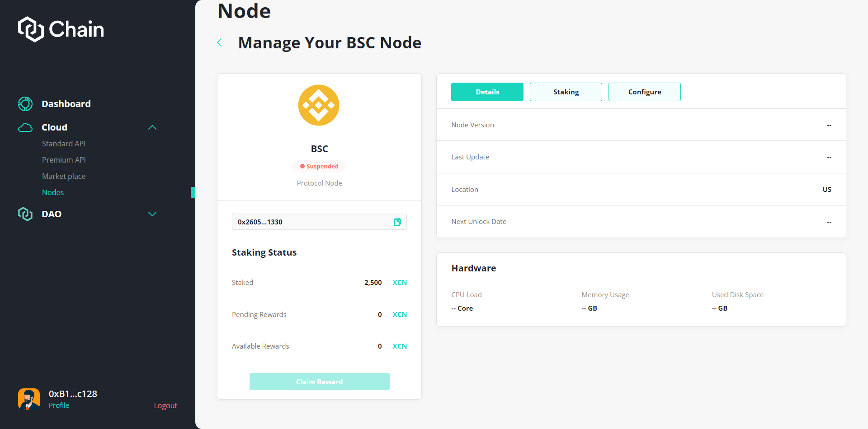Log out of the account
This screenshot has height=429, width=868.
pos(165,406)
